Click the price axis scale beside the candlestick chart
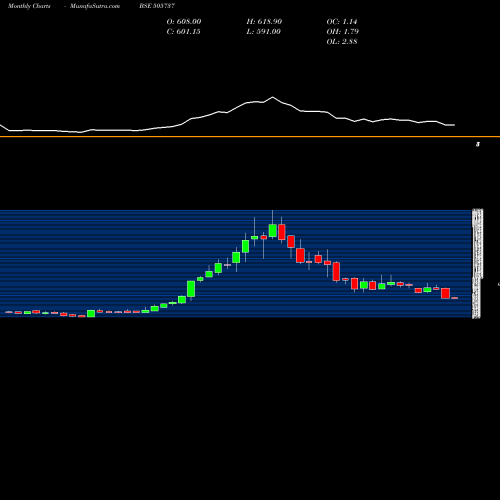The image size is (500, 500). [477, 263]
